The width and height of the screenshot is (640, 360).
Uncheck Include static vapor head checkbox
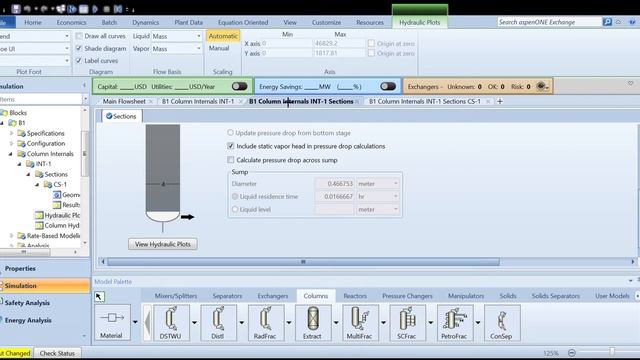click(231, 146)
